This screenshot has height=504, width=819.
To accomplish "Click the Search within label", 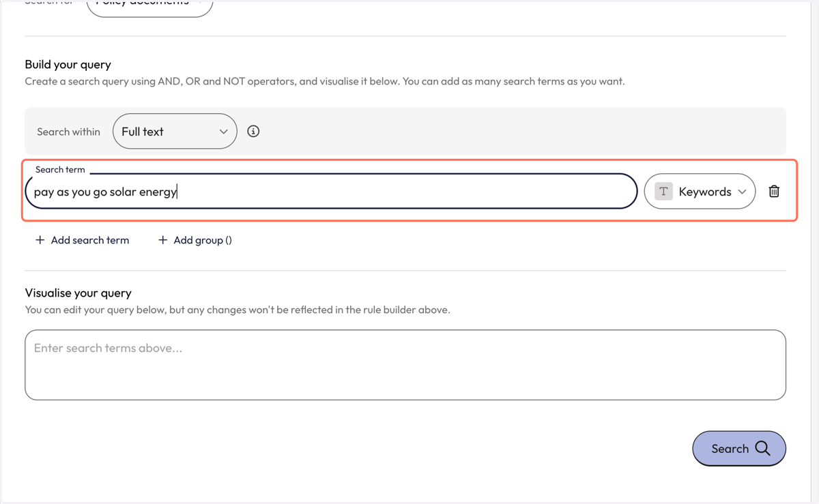I will pos(68,132).
